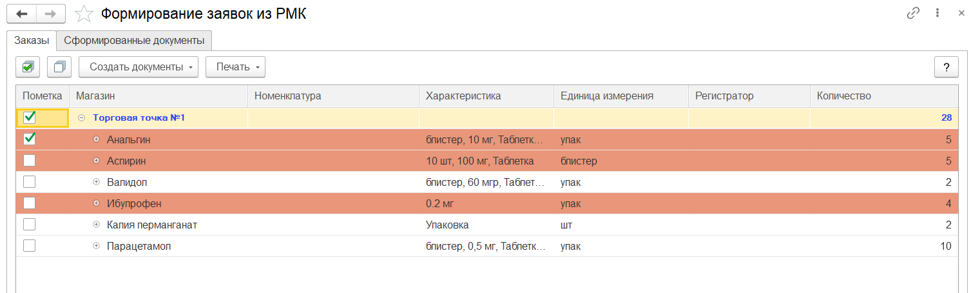Click the check all marks icon
980x293 pixels.
coord(28,66)
